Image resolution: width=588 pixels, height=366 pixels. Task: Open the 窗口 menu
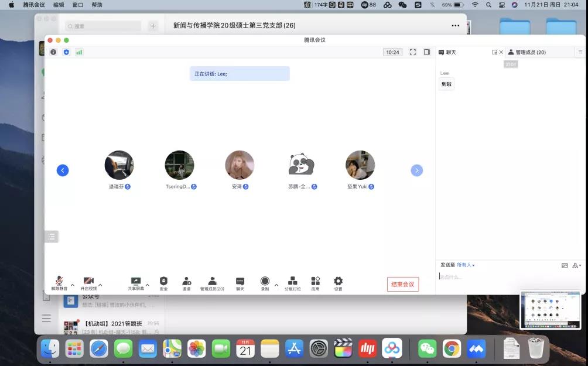click(78, 5)
